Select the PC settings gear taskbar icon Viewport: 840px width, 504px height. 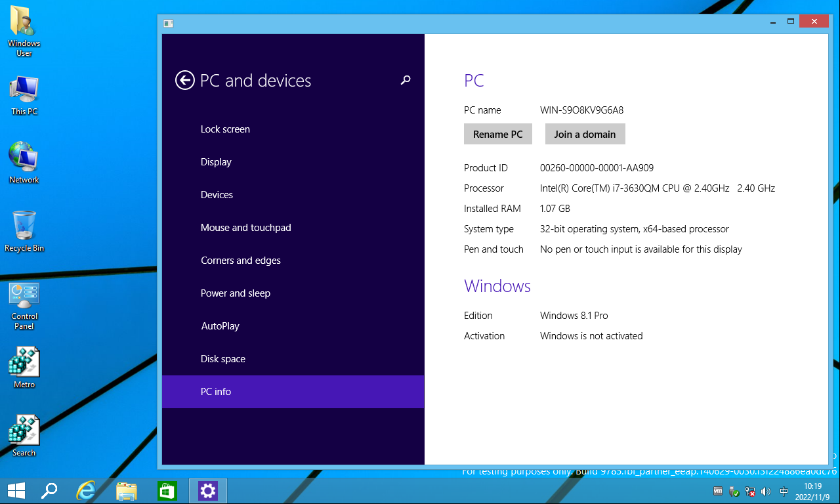(208, 491)
